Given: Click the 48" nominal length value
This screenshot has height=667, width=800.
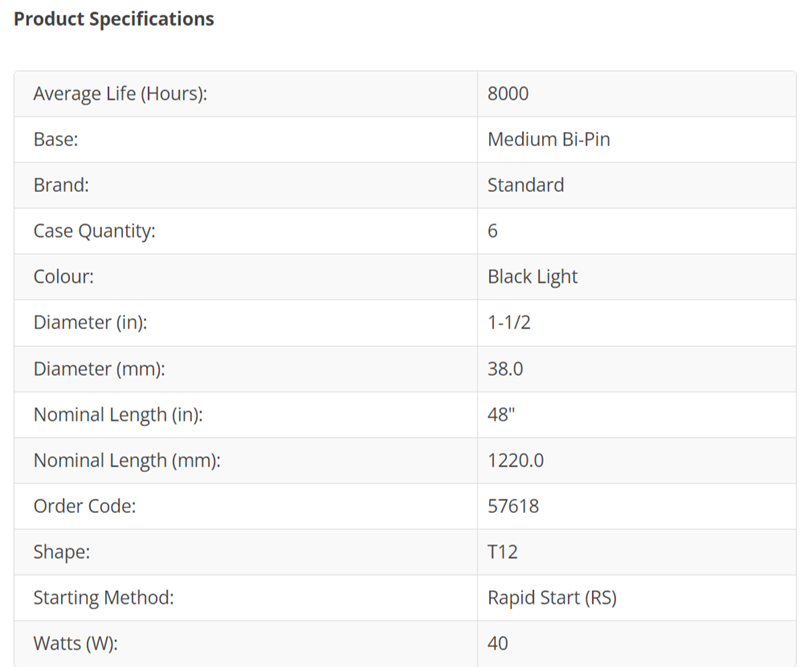Looking at the screenshot, I should (502, 414).
